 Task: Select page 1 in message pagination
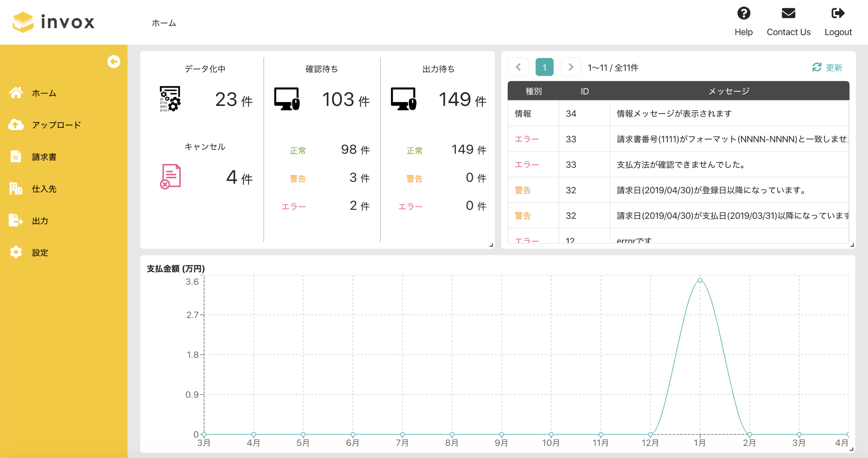tap(544, 67)
